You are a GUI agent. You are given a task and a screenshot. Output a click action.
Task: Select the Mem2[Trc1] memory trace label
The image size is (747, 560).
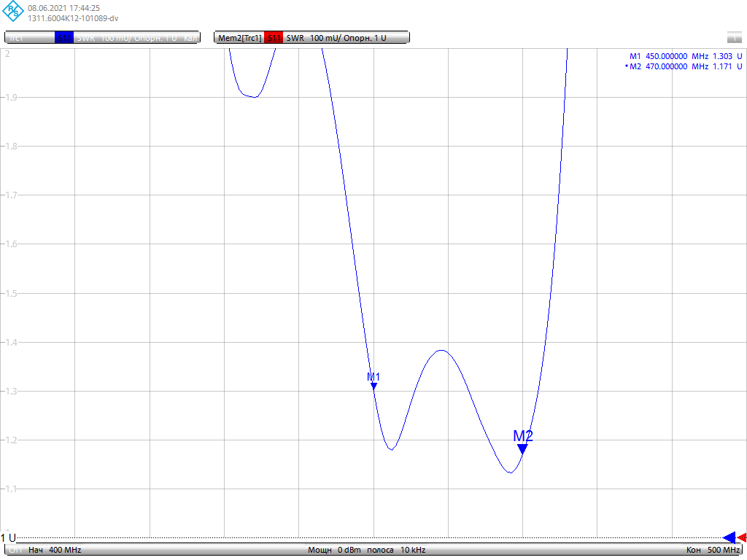pos(239,38)
